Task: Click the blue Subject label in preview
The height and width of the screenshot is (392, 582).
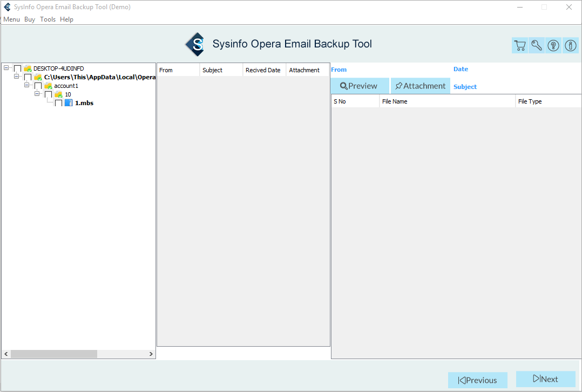Action: pyautogui.click(x=465, y=87)
